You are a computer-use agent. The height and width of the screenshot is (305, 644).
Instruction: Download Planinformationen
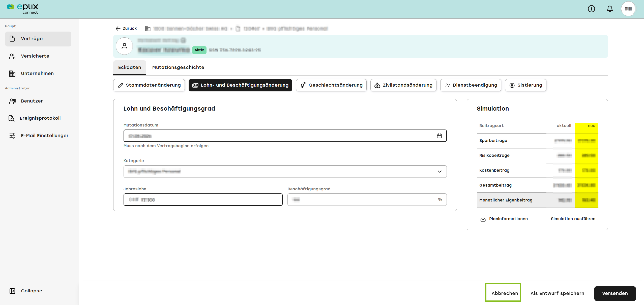click(504, 219)
